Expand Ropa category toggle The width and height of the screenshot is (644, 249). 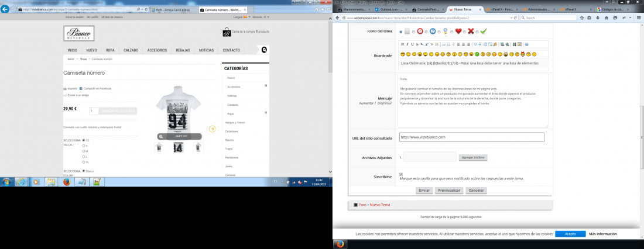pyautogui.click(x=266, y=112)
